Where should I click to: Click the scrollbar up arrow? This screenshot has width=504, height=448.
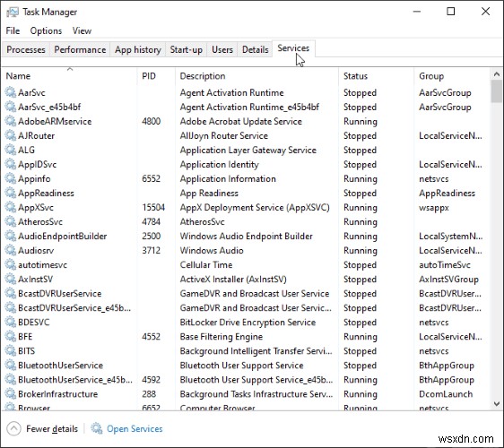tap(497, 74)
